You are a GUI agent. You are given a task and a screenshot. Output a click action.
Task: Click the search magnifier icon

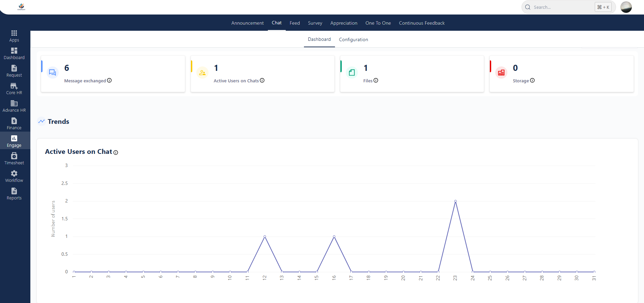pyautogui.click(x=528, y=7)
